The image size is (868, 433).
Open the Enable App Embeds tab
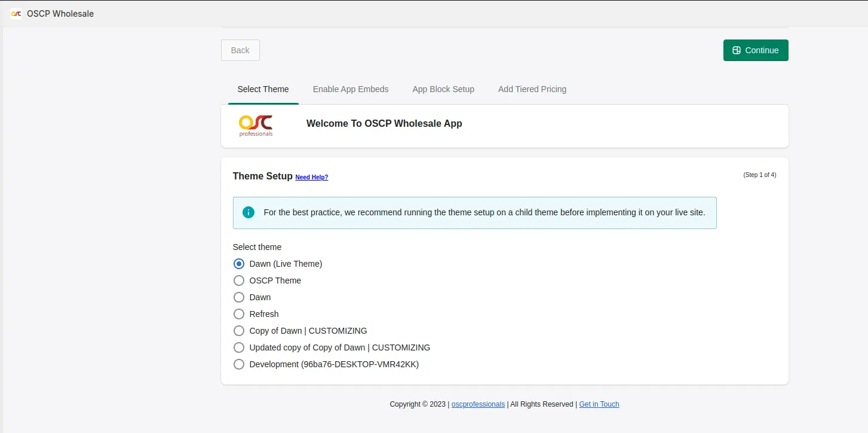(351, 89)
